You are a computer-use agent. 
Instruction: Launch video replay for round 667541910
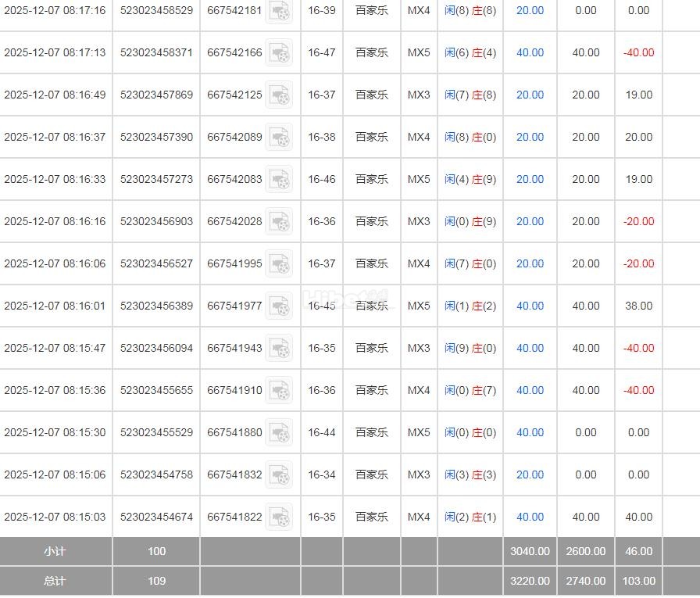279,390
